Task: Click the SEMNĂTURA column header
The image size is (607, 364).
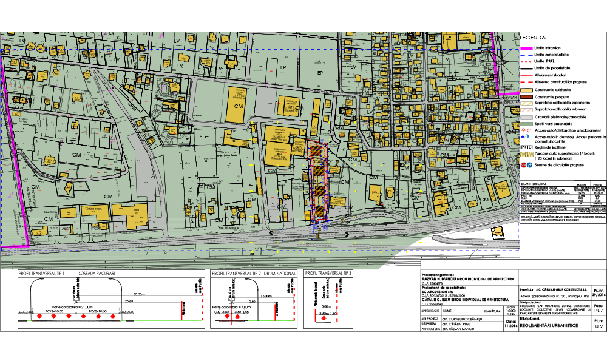Action: (492, 311)
